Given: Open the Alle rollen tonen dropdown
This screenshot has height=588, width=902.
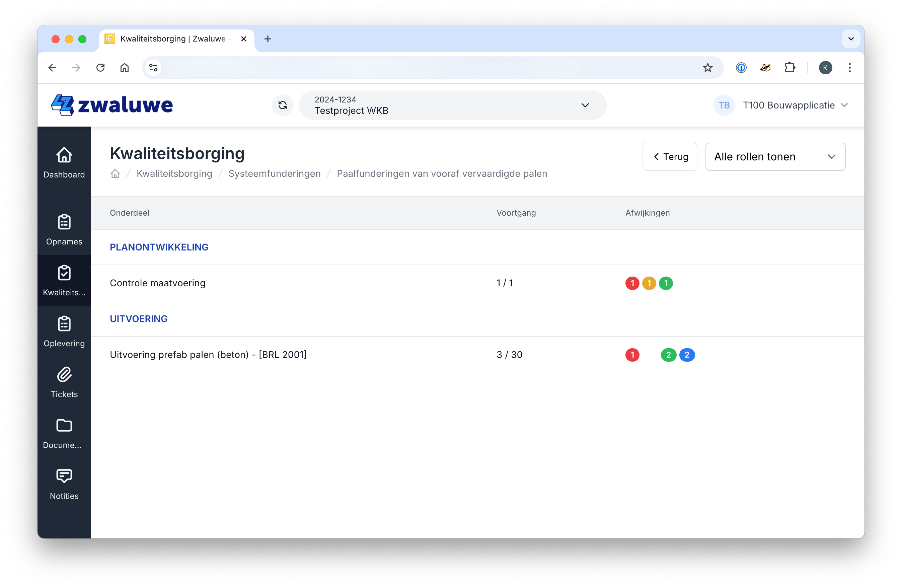Looking at the screenshot, I should pyautogui.click(x=775, y=157).
